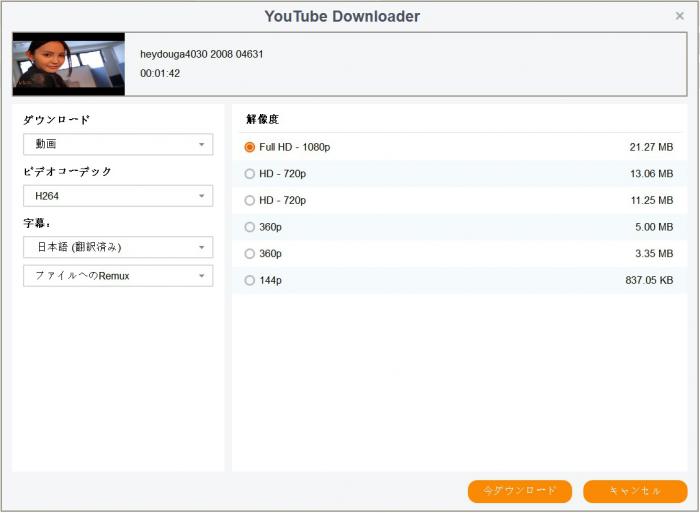Click the 解像度 heading
Viewport: 700px width, 513px height.
coord(262,119)
